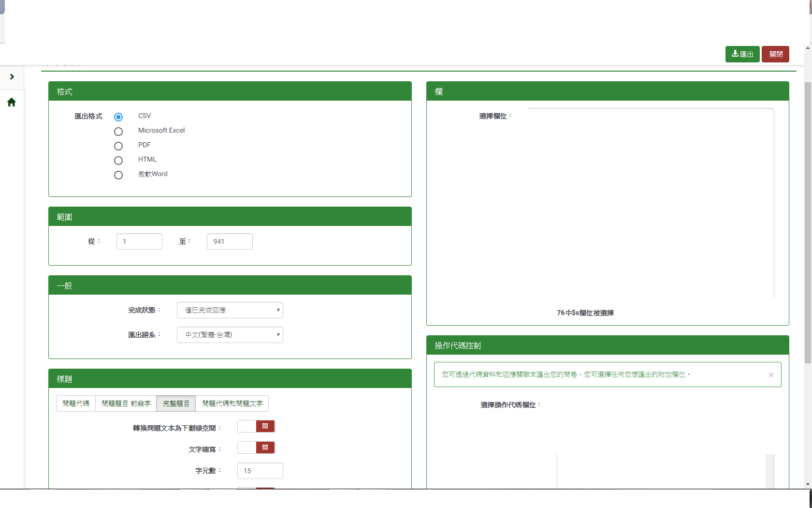The width and height of the screenshot is (812, 508).
Task: Select HTML export format
Action: click(118, 161)
